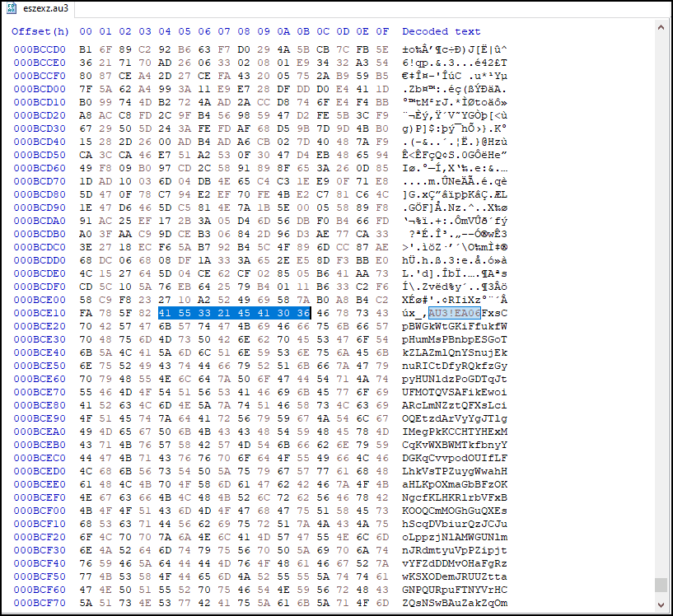Click the 0A hex column header
Image resolution: width=673 pixels, height=616 pixels.
(x=283, y=31)
